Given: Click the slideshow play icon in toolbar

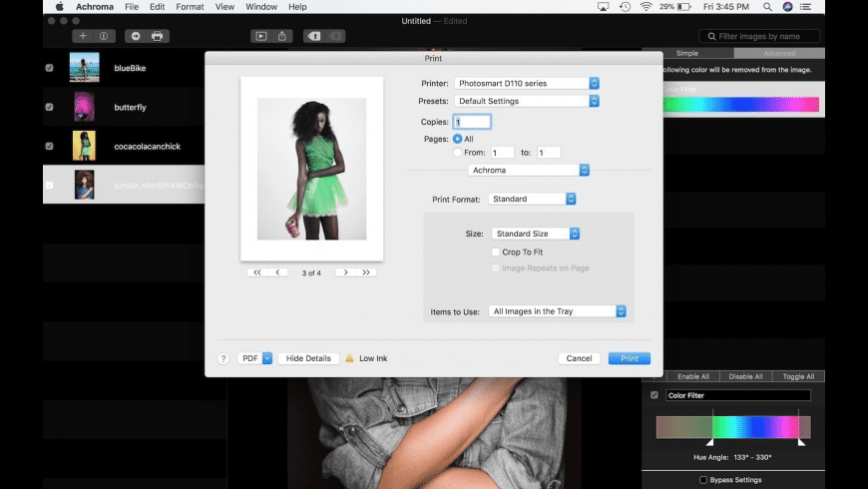Looking at the screenshot, I should (260, 36).
